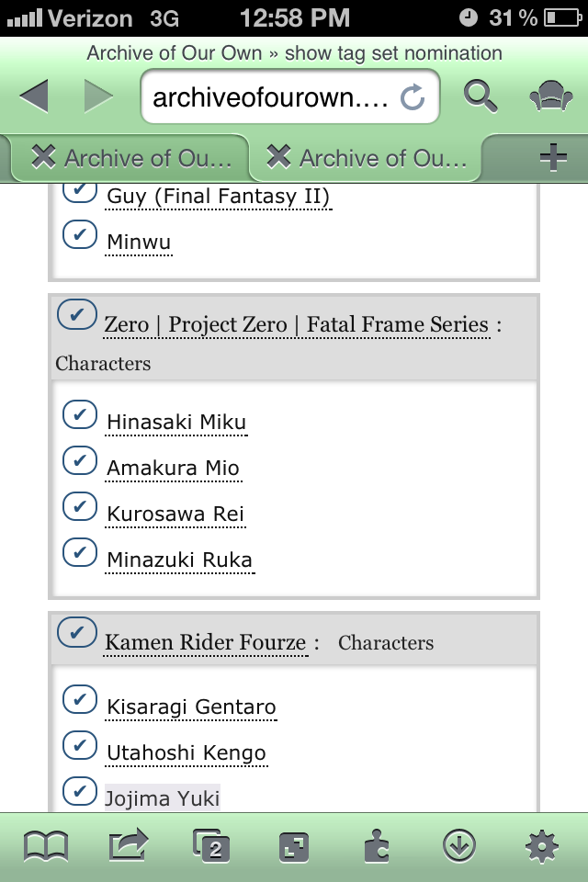Open the Kurosawa Rei link
Viewport: 588px width, 882px height.
(175, 514)
